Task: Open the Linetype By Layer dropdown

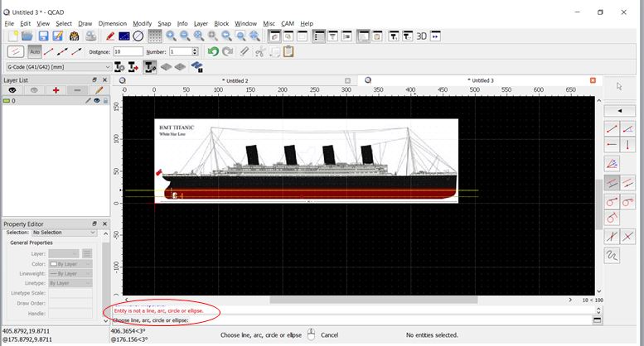Action: click(70, 283)
